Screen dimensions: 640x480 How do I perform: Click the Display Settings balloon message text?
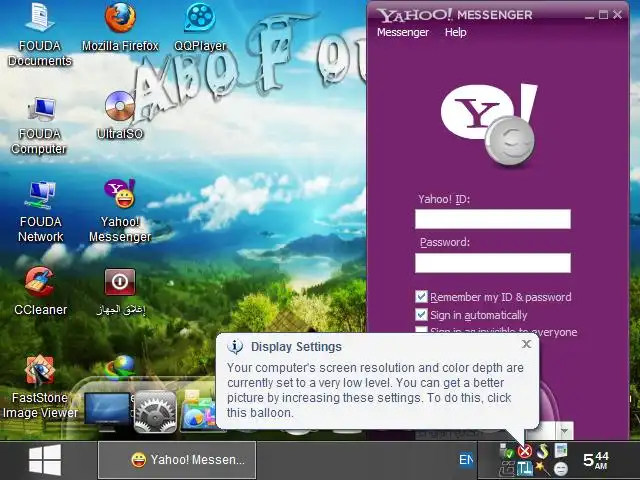click(375, 390)
